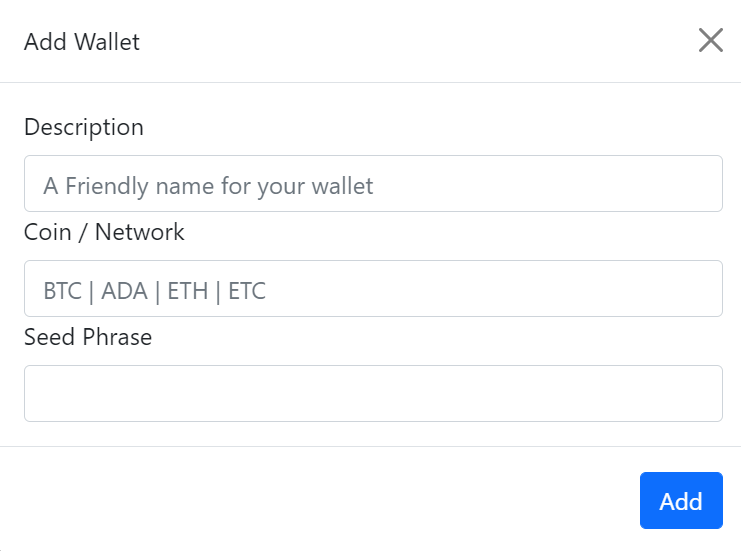
Task: Click the X icon in the header
Action: point(710,40)
